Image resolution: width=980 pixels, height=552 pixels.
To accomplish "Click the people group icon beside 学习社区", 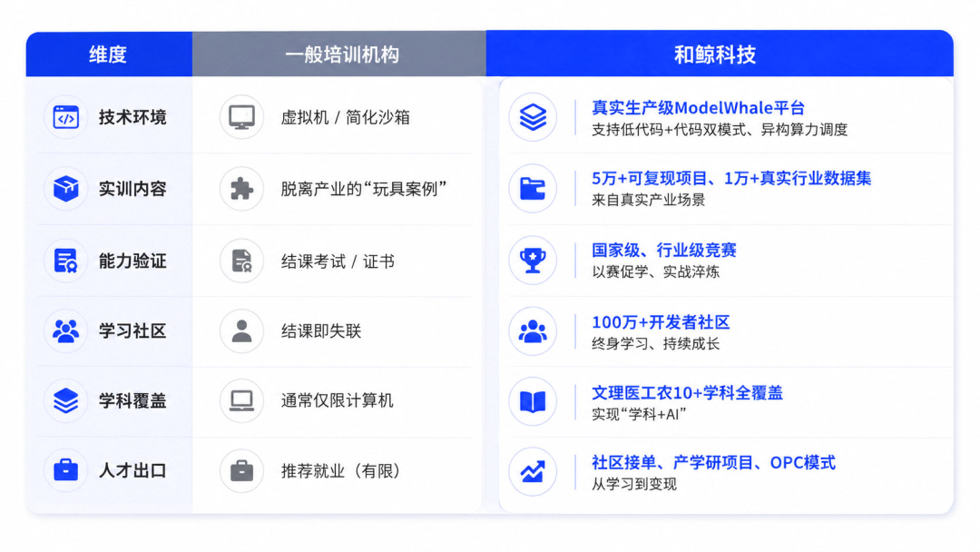I will (x=65, y=330).
